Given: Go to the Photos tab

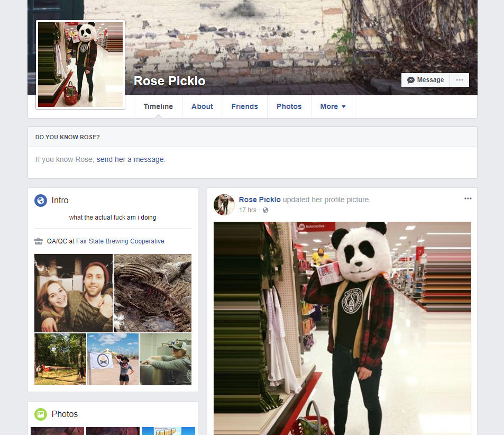Looking at the screenshot, I should pyautogui.click(x=289, y=106).
